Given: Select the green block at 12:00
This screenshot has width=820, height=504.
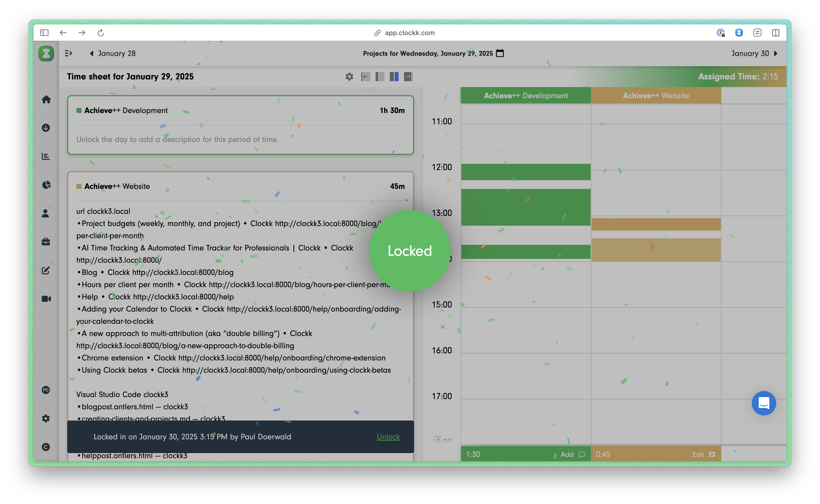Looking at the screenshot, I should tap(526, 172).
